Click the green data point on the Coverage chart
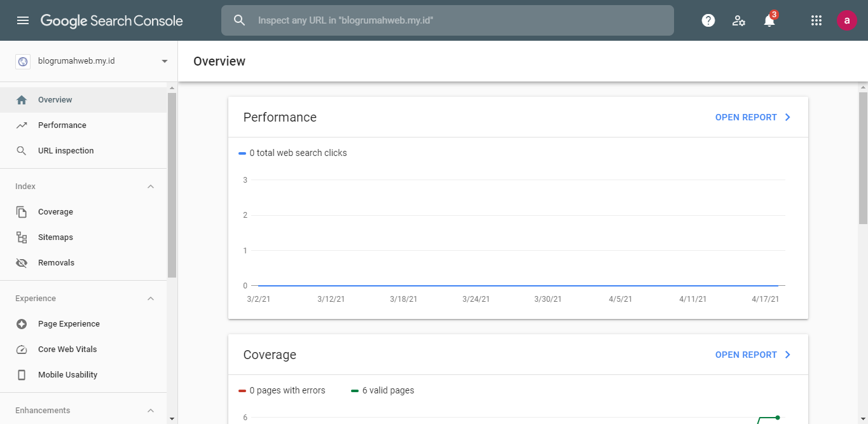This screenshot has height=424, width=868. point(778,418)
